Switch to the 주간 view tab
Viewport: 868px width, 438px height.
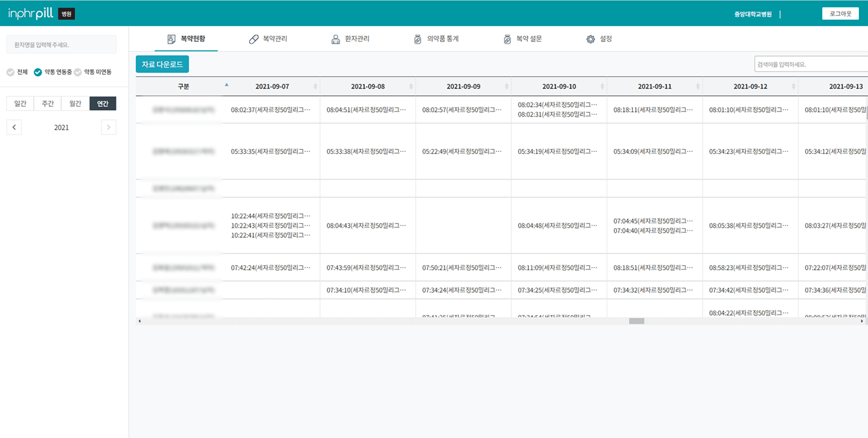[47, 103]
